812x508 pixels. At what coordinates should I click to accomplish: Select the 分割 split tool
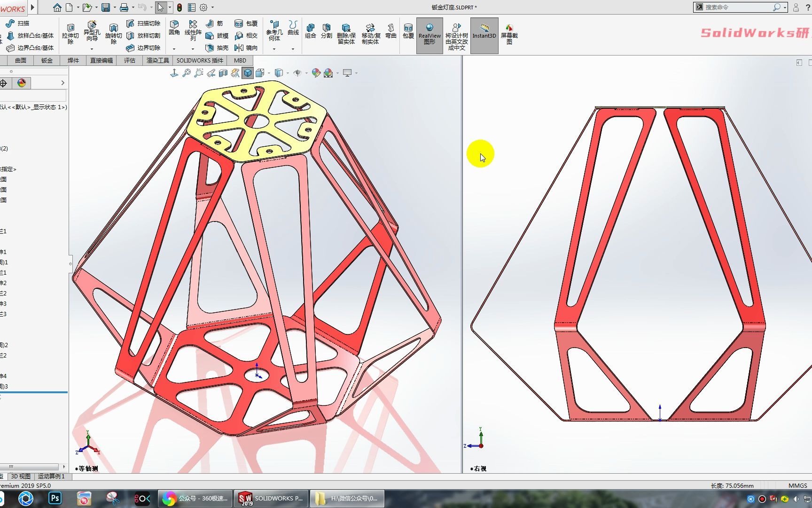point(327,31)
